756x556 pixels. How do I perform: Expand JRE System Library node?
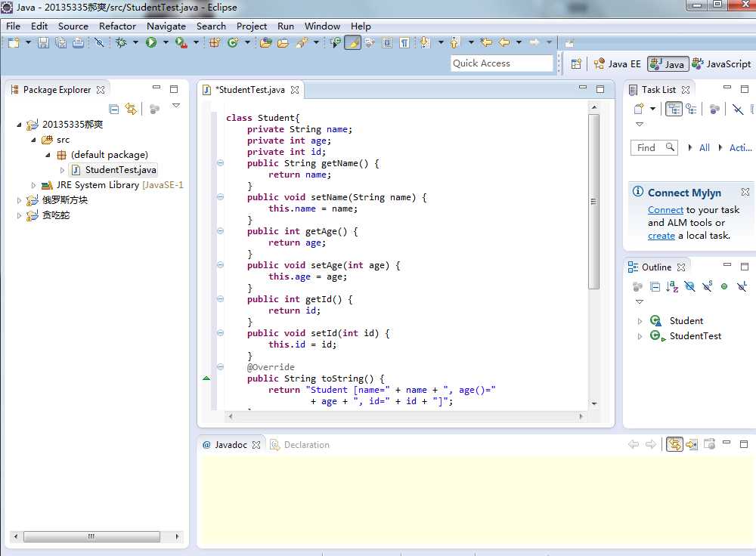(x=33, y=185)
